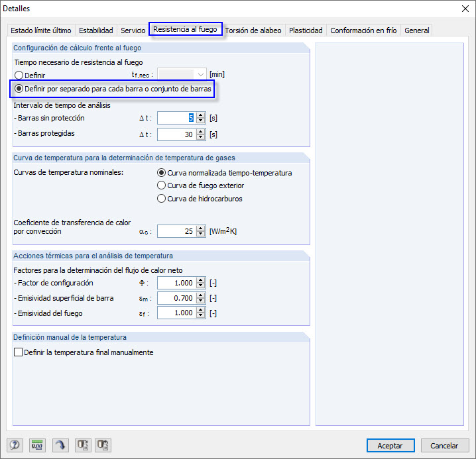The width and height of the screenshot is (476, 459).
Task: Open the Estabilidad tab
Action: [x=96, y=30]
